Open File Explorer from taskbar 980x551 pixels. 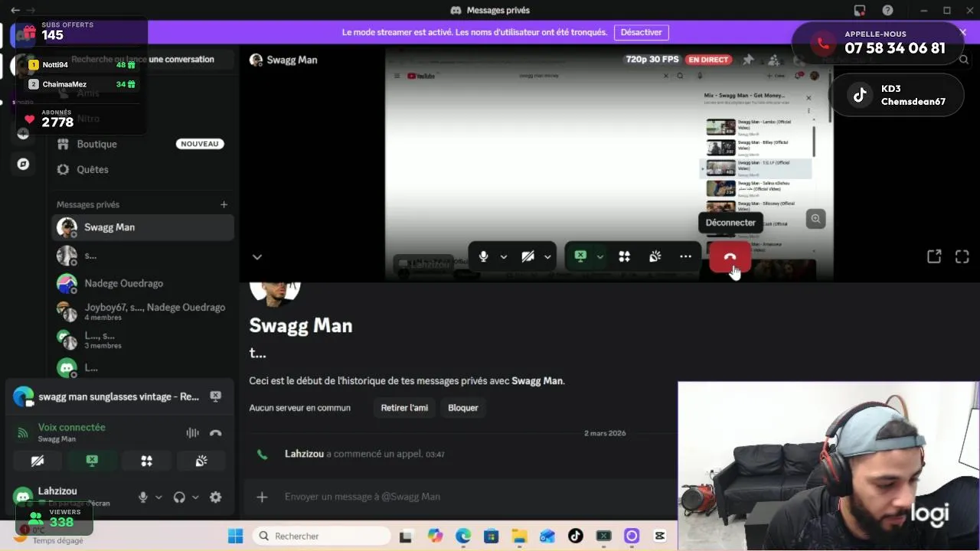click(x=519, y=536)
